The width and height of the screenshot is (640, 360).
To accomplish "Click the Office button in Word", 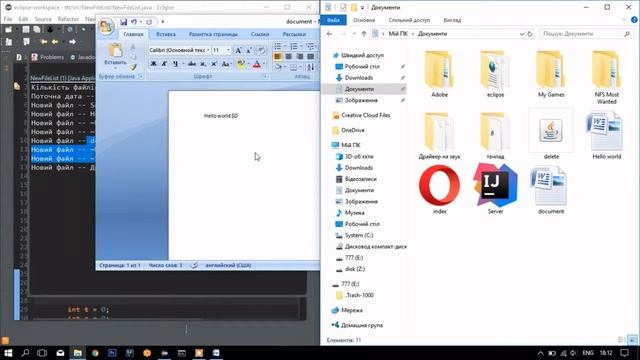I will click(106, 26).
